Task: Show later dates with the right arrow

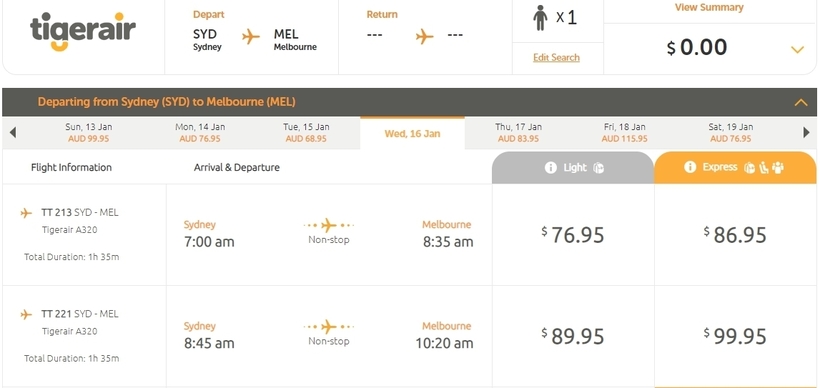Action: 806,133
